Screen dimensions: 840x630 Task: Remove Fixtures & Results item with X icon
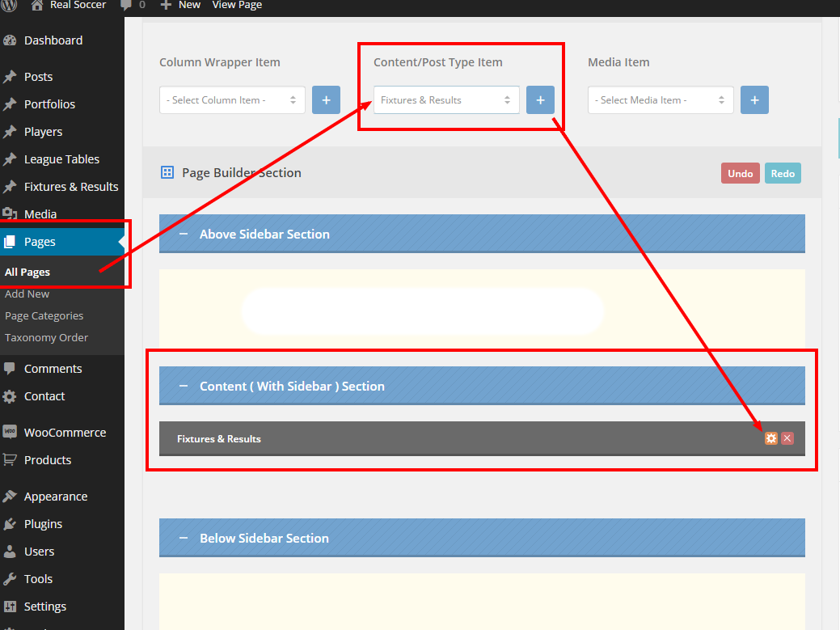pos(787,438)
